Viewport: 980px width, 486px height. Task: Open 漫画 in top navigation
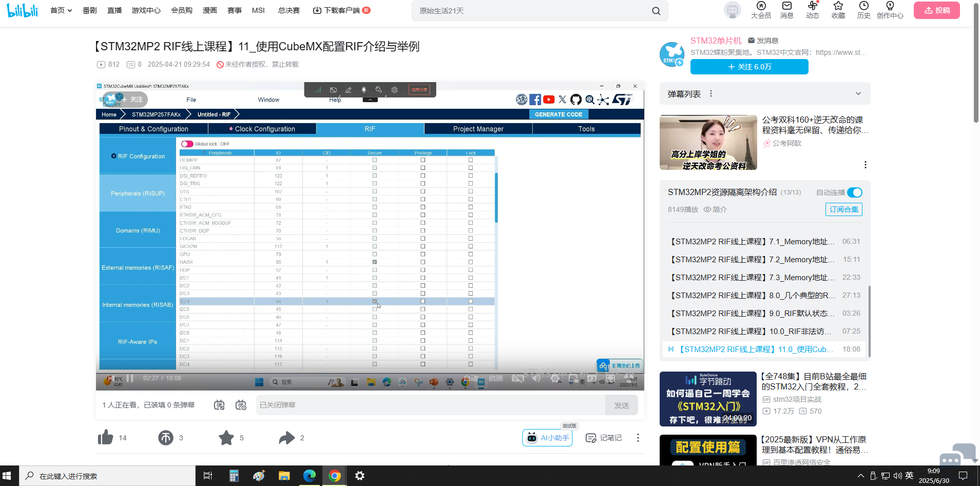210,10
